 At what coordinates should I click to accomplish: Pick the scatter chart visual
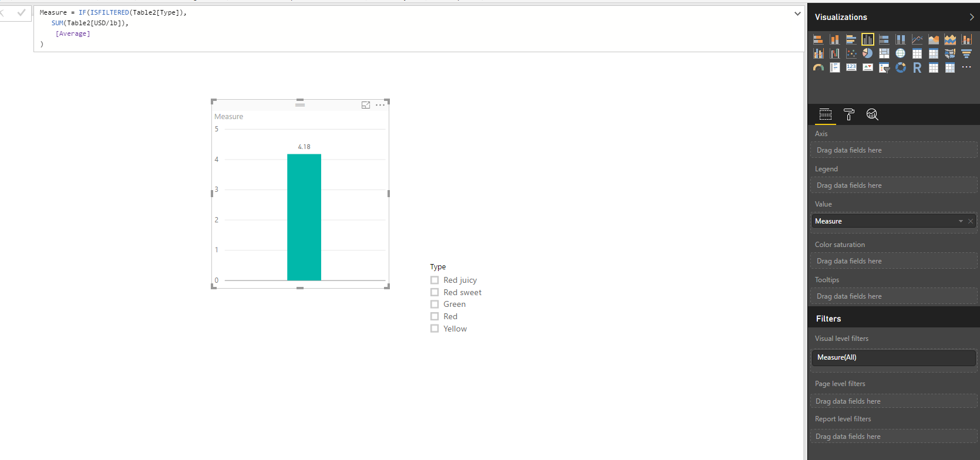[x=851, y=53]
